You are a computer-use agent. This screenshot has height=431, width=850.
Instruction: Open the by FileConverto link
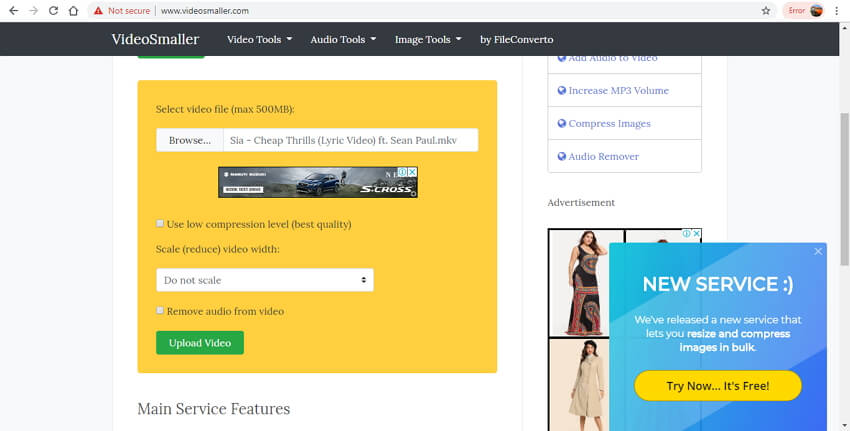coord(517,39)
